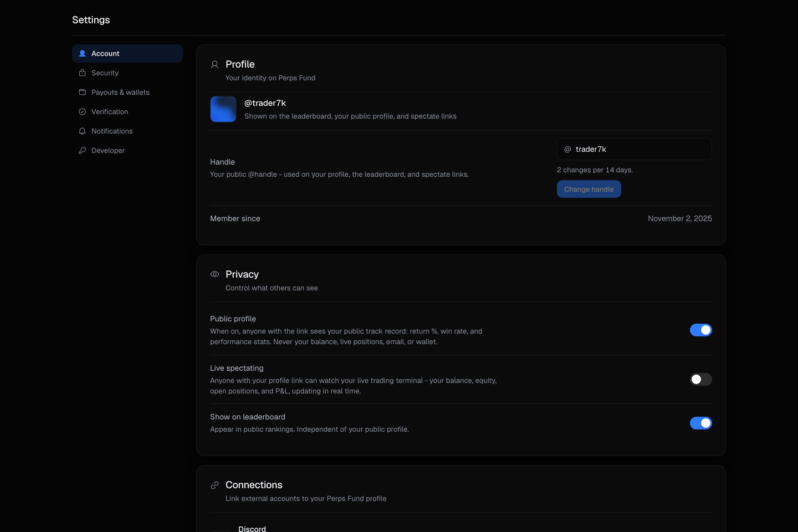
Task: Enable the Live spectating toggle
Action: pyautogui.click(x=700, y=380)
